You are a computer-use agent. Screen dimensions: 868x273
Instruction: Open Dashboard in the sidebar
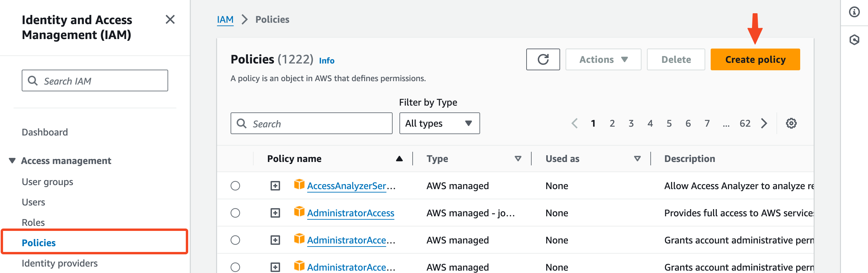(x=45, y=132)
